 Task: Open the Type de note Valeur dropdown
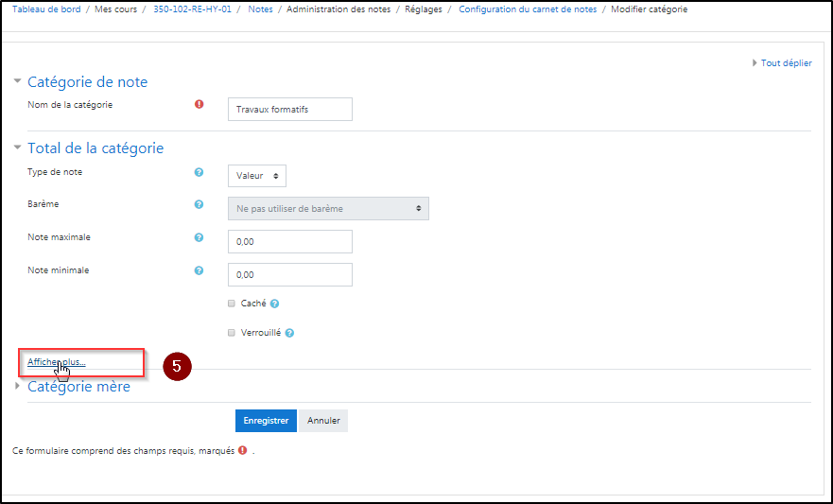tap(256, 176)
